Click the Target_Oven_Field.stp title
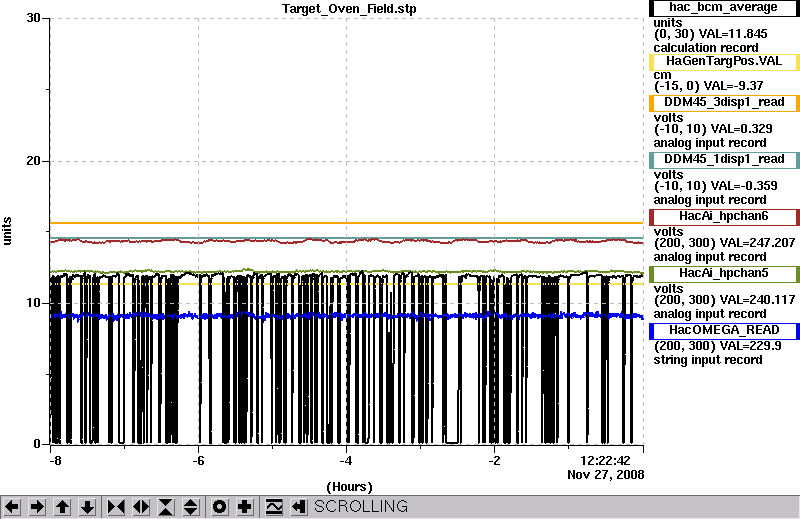 coord(349,9)
